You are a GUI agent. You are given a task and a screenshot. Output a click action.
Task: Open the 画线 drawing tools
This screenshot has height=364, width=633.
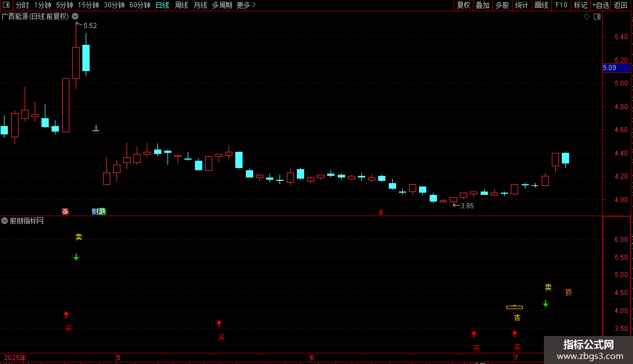[541, 5]
